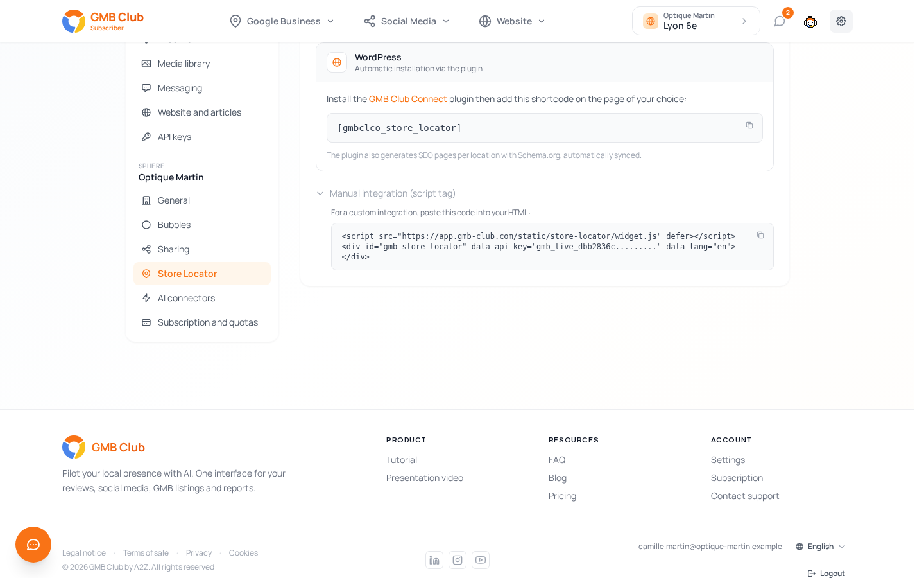Screen dimensions: 924x578
Task: Open the Pricing link
Action: click(562, 496)
